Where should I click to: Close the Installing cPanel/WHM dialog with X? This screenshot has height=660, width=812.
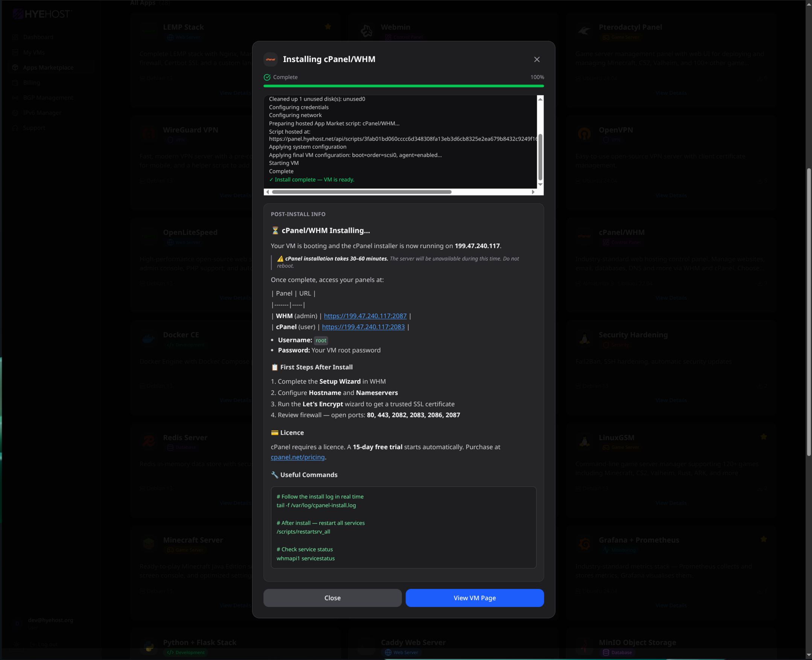537,59
